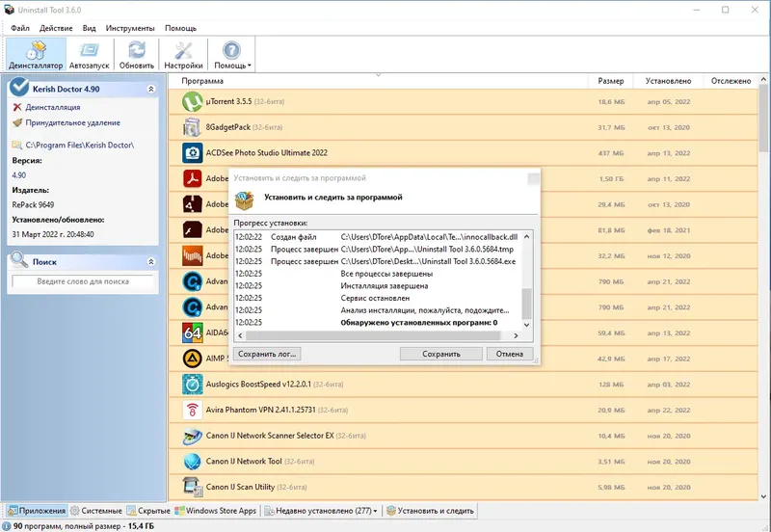The image size is (771, 532).
Task: Switch to Windows Store Apps tab
Action: tap(216, 511)
